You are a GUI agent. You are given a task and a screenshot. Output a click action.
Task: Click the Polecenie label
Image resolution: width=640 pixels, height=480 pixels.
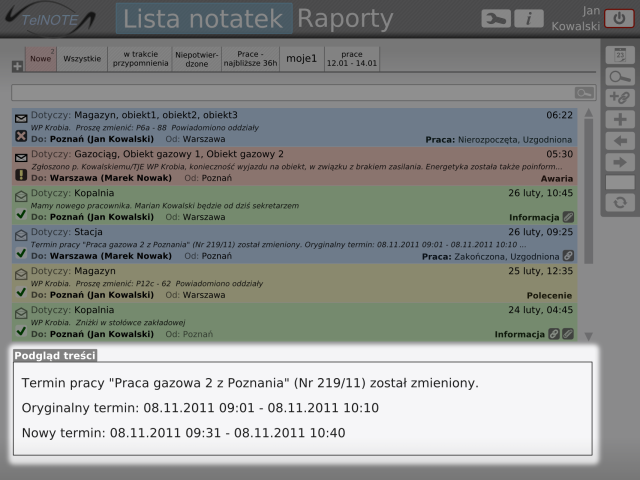coord(549,296)
